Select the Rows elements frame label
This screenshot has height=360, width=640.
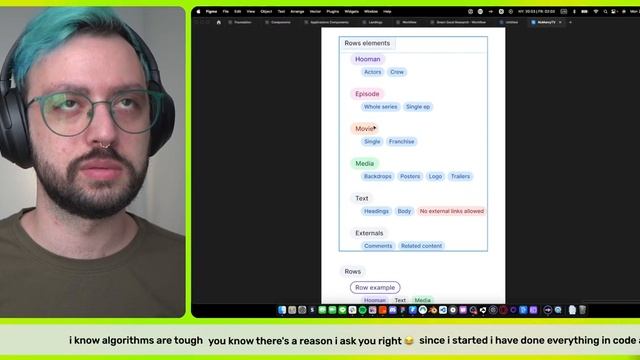367,43
